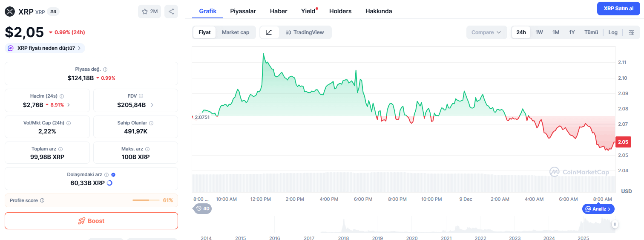Open XRP fiyatı neden düştü? explanation
Viewport: 644px width, 240px height.
[x=45, y=48]
